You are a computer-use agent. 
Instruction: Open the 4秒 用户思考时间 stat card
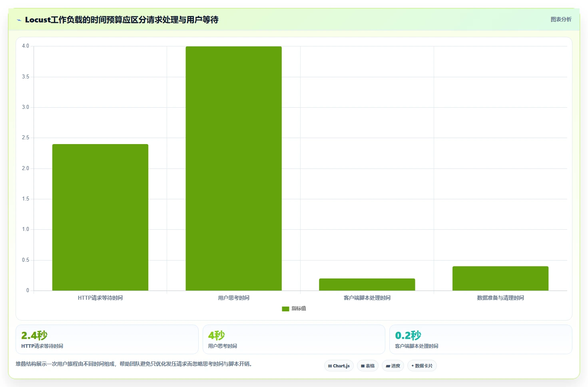[294, 339]
